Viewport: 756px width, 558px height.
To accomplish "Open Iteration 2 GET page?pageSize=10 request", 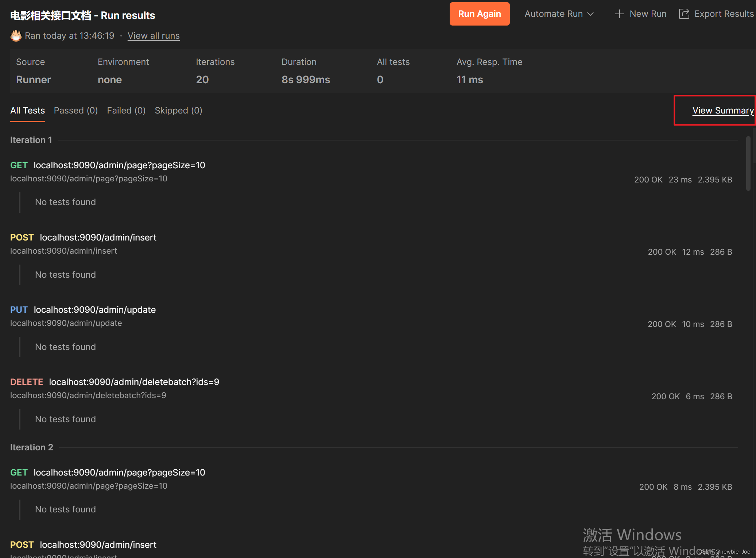I will [x=119, y=473].
